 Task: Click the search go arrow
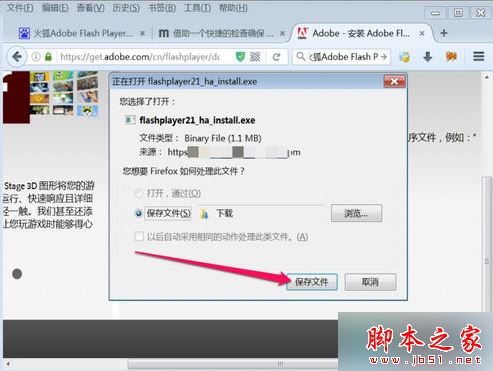[384, 57]
